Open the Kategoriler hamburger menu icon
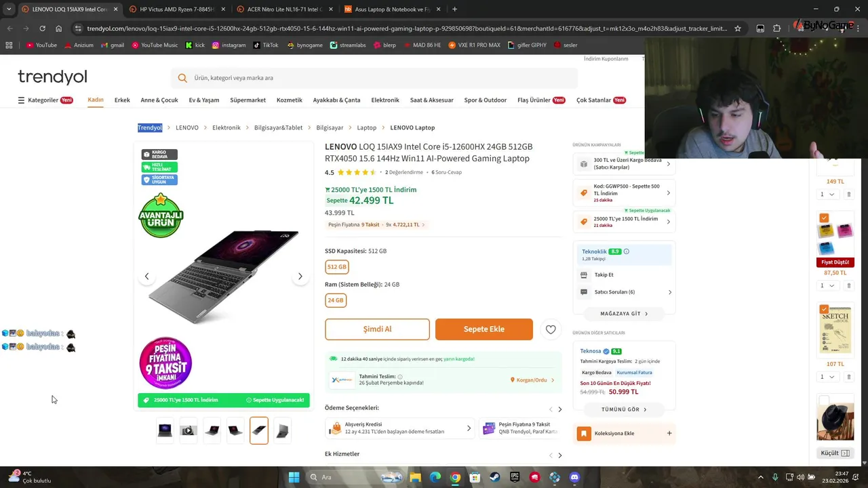 21,100
